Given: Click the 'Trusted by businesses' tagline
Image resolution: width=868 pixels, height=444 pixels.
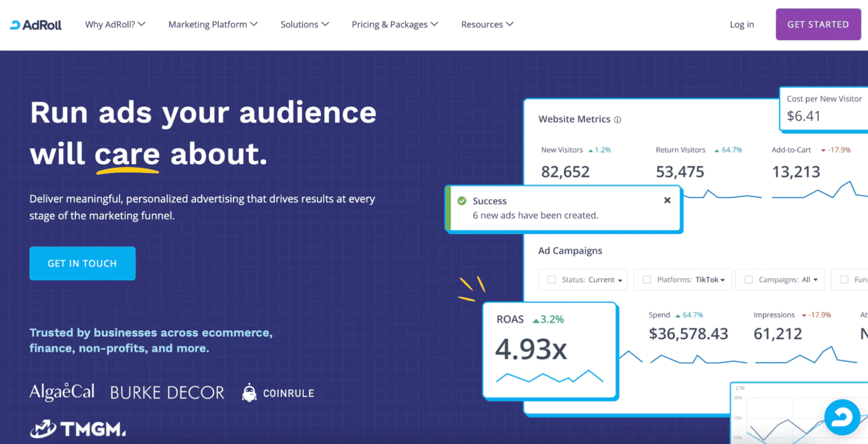Looking at the screenshot, I should pyautogui.click(x=151, y=340).
